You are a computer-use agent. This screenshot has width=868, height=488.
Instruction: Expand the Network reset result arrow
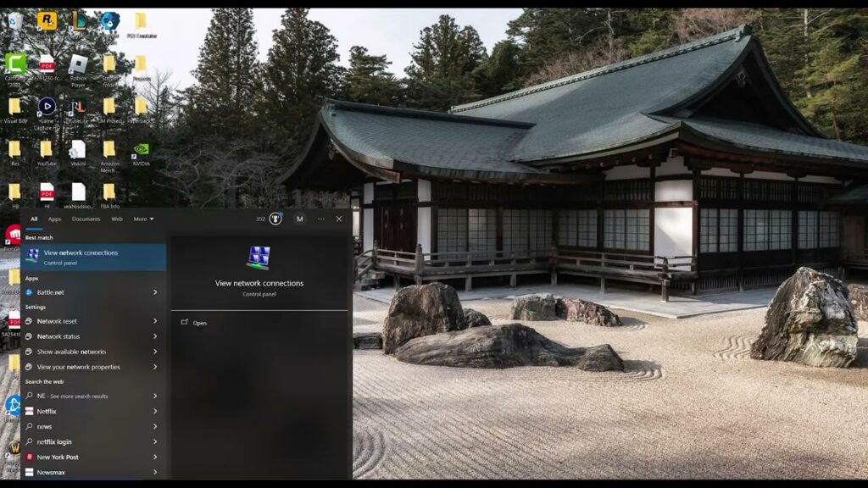[x=155, y=321]
